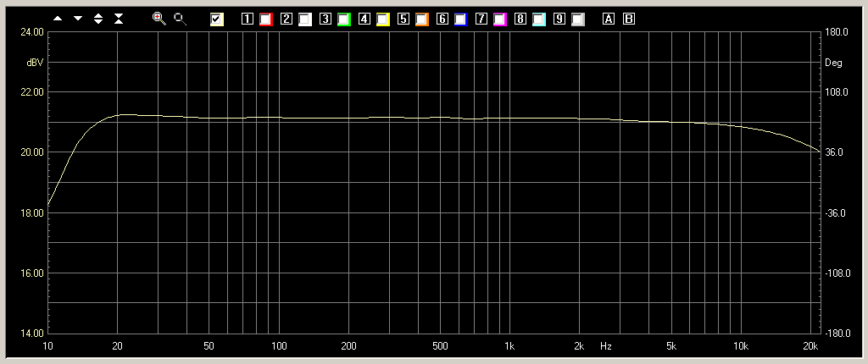Toggle the magenta overlay 7 checkbox

(x=500, y=19)
